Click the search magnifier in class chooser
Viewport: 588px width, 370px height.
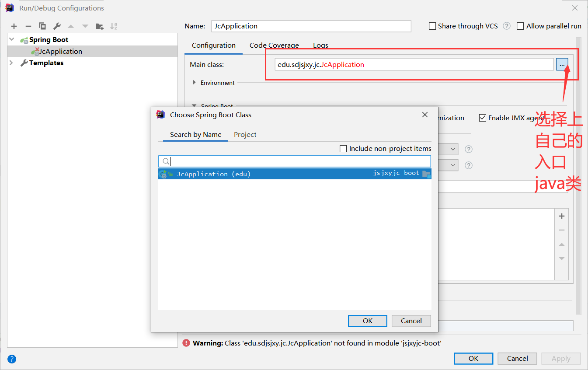166,161
